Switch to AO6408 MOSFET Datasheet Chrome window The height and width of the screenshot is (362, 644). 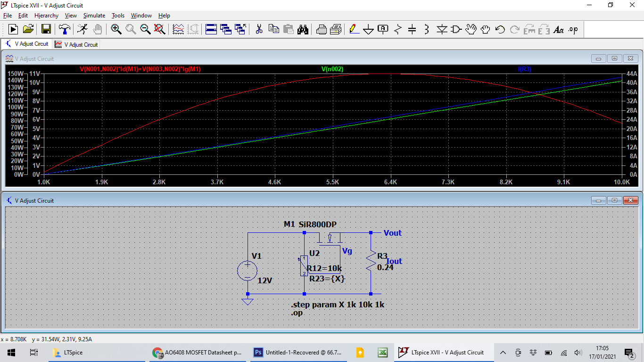point(198,352)
